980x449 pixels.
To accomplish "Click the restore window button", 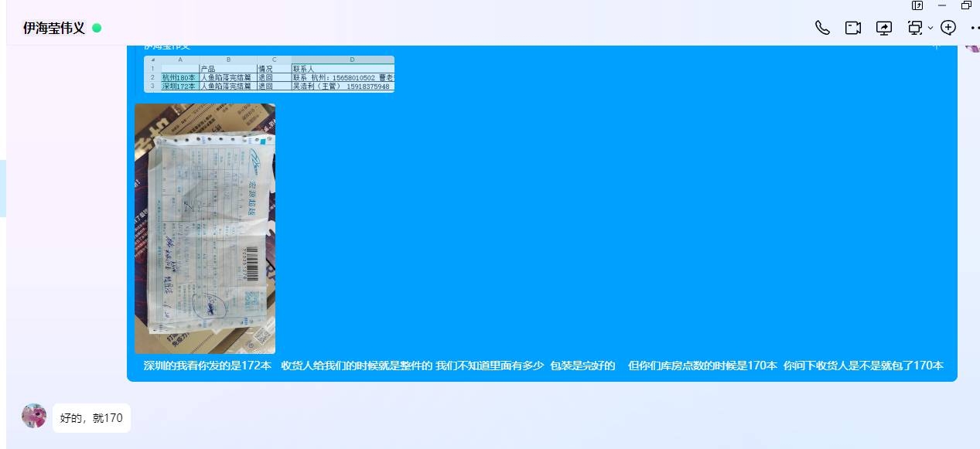I will click(x=966, y=5).
